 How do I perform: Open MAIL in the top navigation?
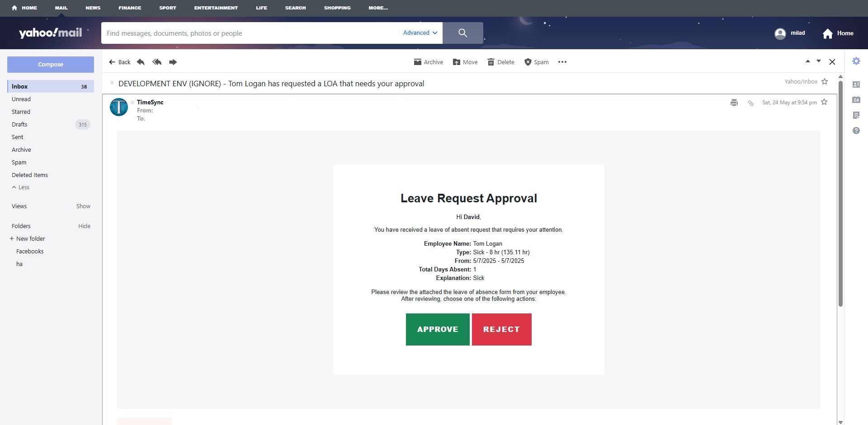(x=61, y=8)
